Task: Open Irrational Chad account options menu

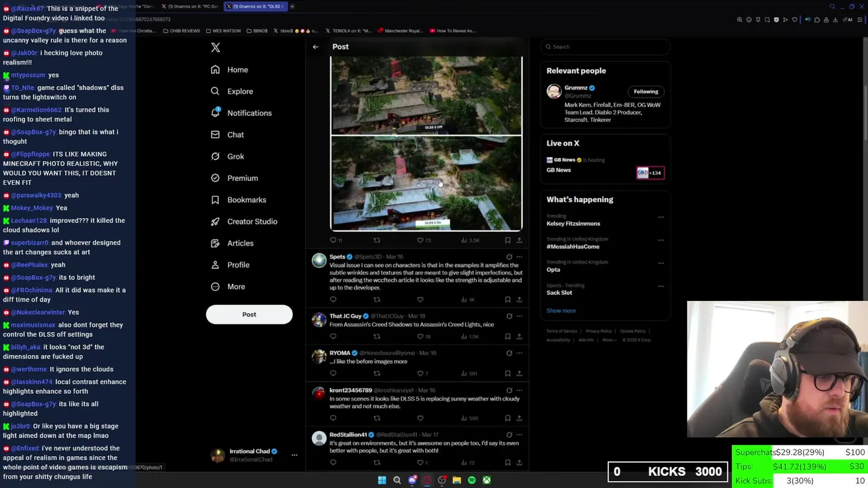Action: coord(294,455)
